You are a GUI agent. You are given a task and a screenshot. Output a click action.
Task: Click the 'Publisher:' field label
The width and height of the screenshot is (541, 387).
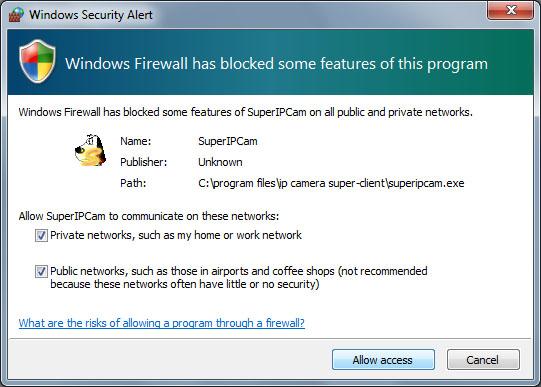tap(144, 162)
